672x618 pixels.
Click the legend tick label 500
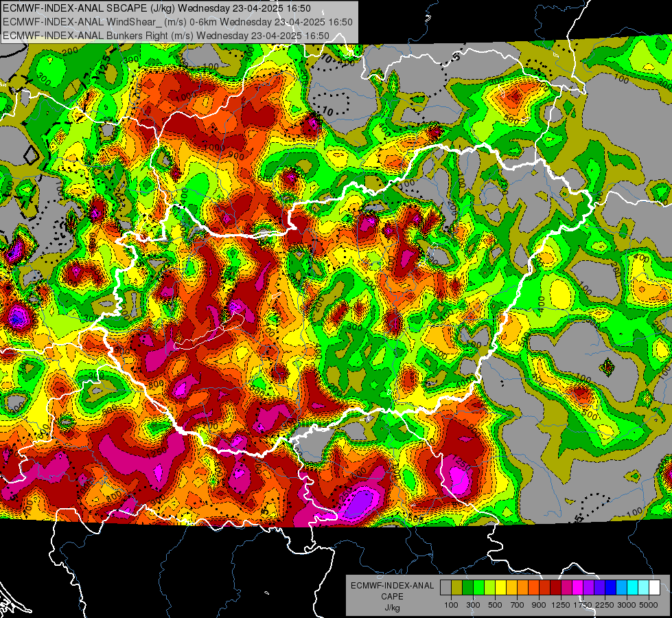coord(495,605)
